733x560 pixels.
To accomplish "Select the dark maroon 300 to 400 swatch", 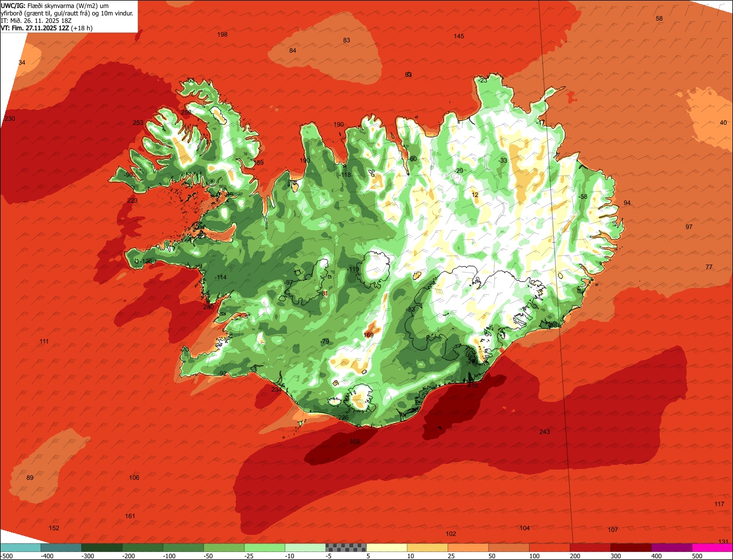I will click(x=630, y=547).
